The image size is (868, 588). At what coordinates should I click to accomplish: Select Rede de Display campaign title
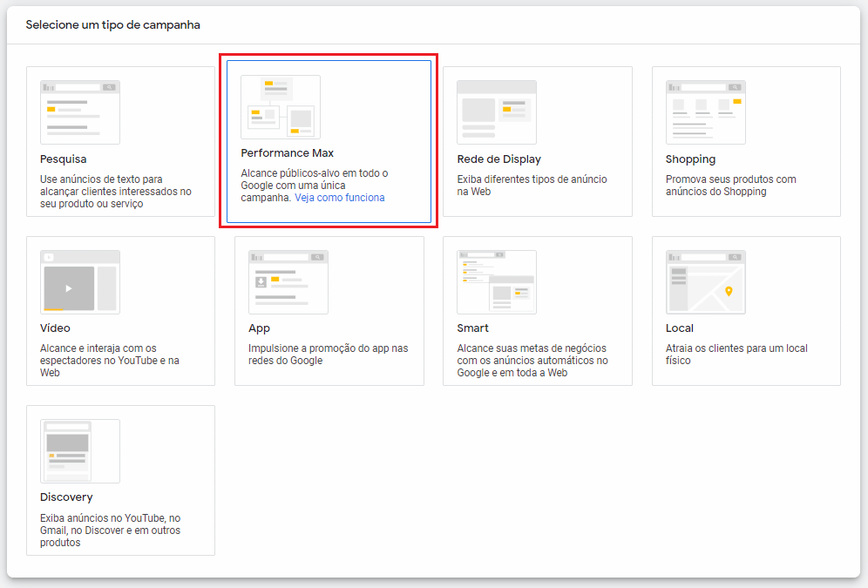click(498, 159)
